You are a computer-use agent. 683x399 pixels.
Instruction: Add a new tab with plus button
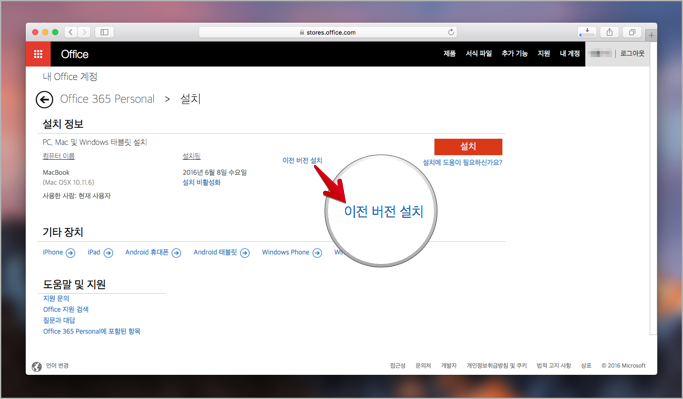click(x=651, y=35)
